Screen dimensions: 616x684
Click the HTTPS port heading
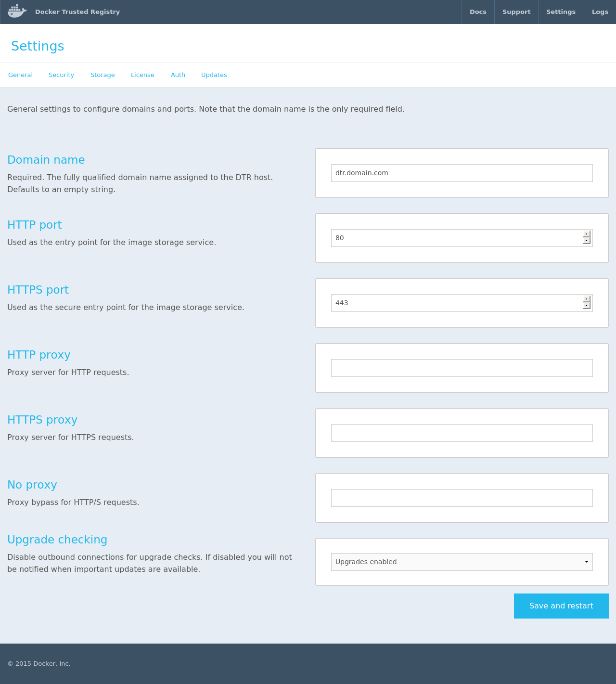tap(38, 290)
